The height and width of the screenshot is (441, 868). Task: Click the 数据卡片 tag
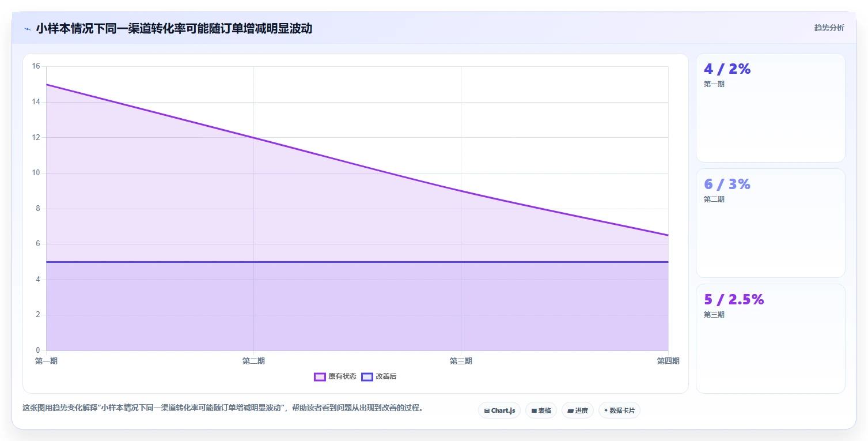[x=619, y=410]
